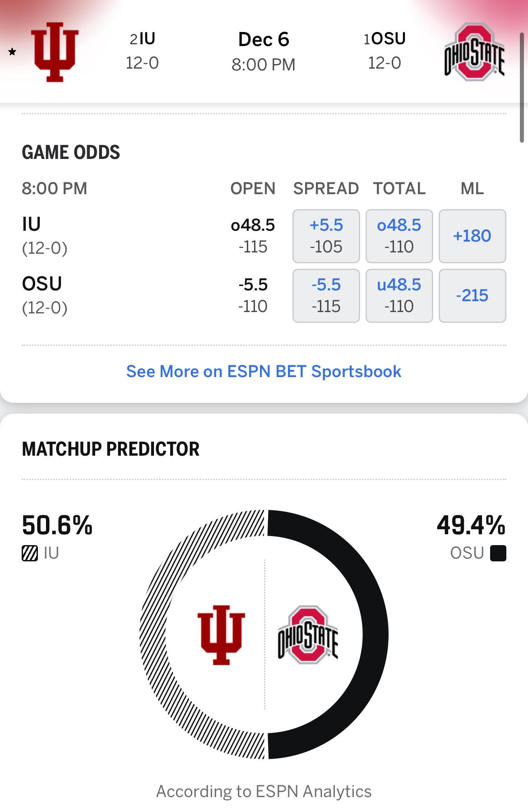Tap the 2 IU team name in header

[x=143, y=39]
